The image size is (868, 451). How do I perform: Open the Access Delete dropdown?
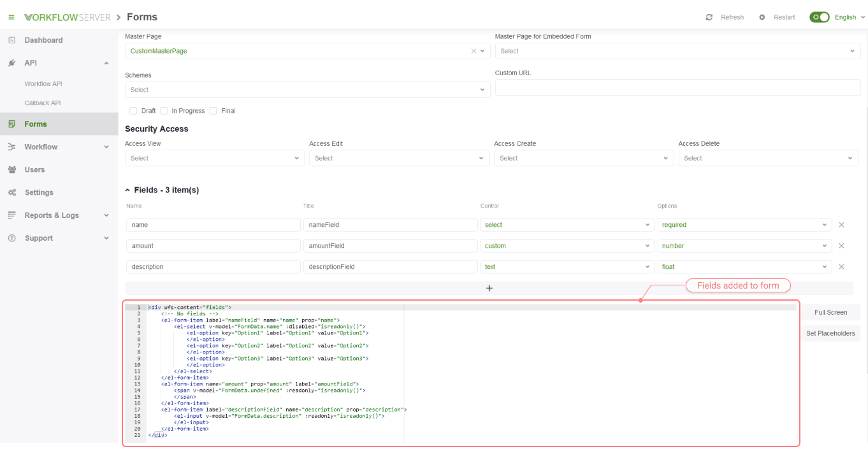[x=769, y=158]
